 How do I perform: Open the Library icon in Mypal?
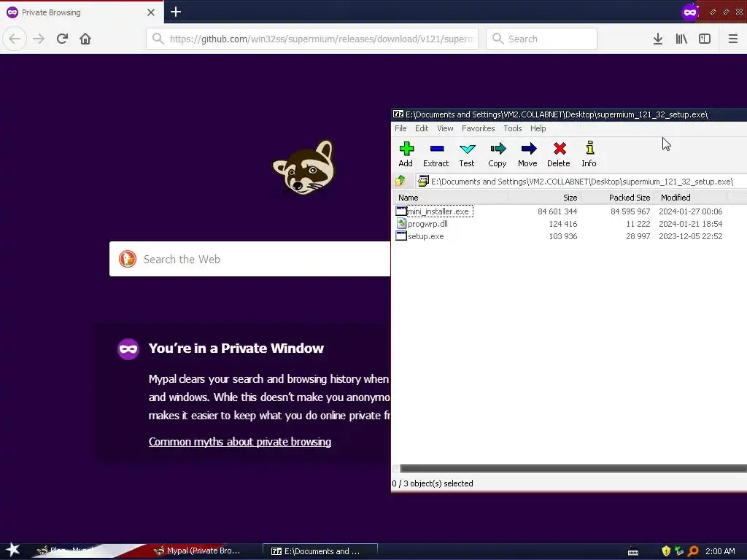tap(681, 39)
